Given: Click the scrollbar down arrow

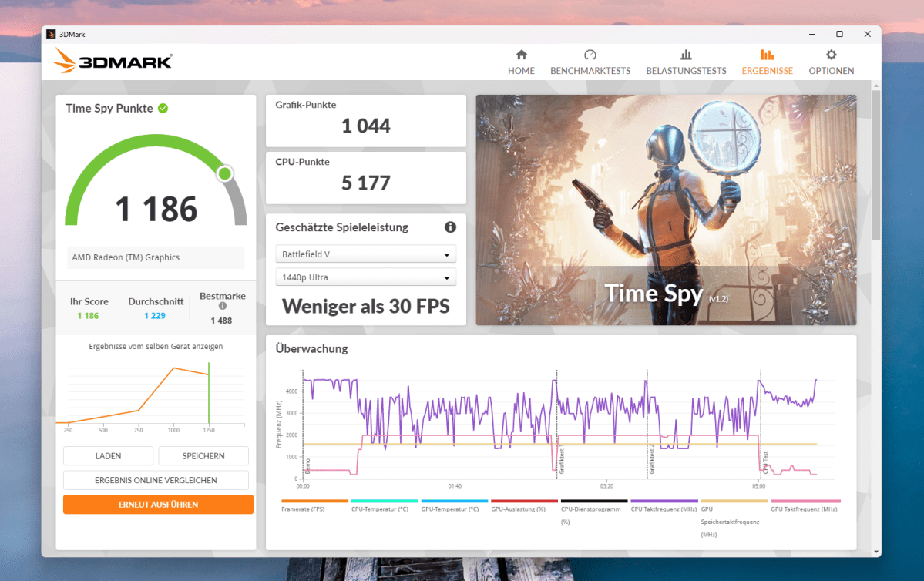Looking at the screenshot, I should pos(876,552).
